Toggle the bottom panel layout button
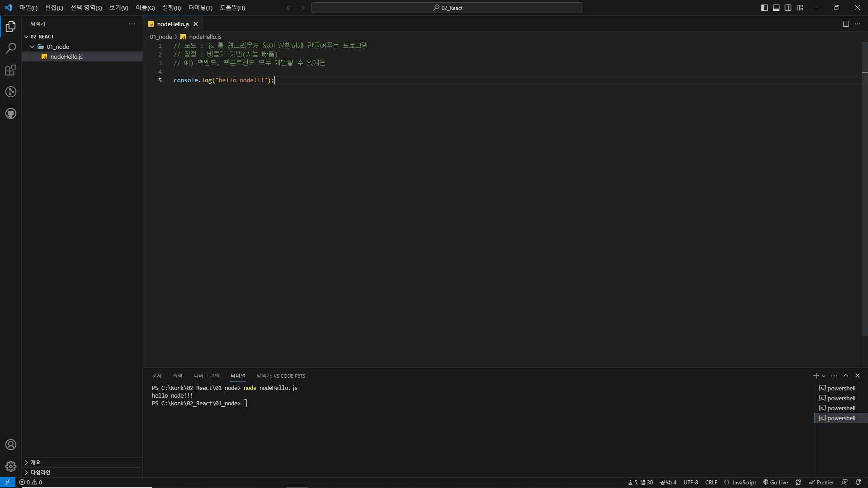Image resolution: width=868 pixels, height=488 pixels. [x=776, y=8]
